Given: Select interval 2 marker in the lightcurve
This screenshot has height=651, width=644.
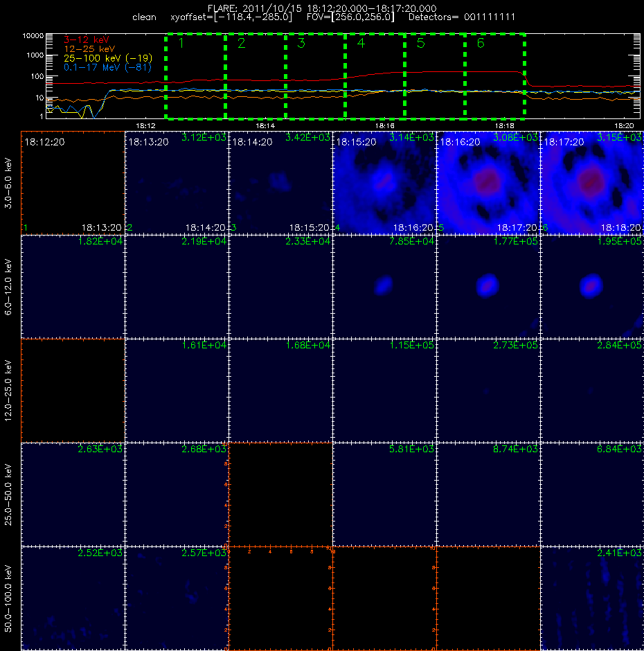Looking at the screenshot, I should tap(241, 43).
